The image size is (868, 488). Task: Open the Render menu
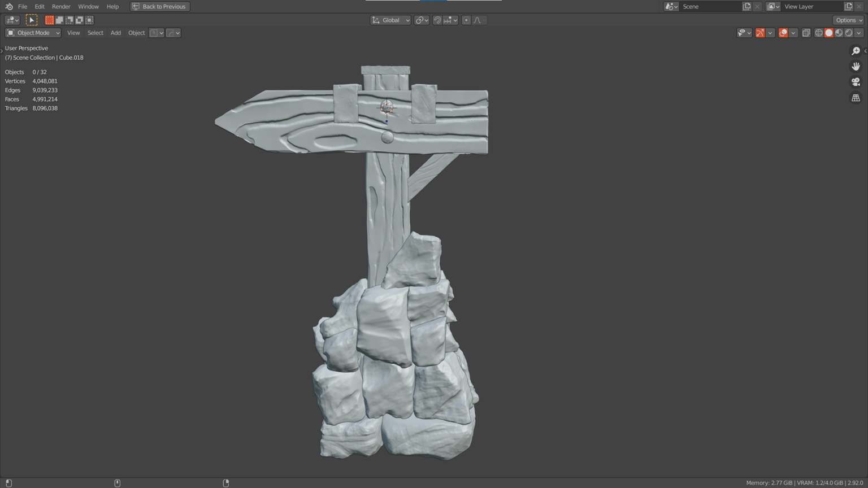[61, 6]
